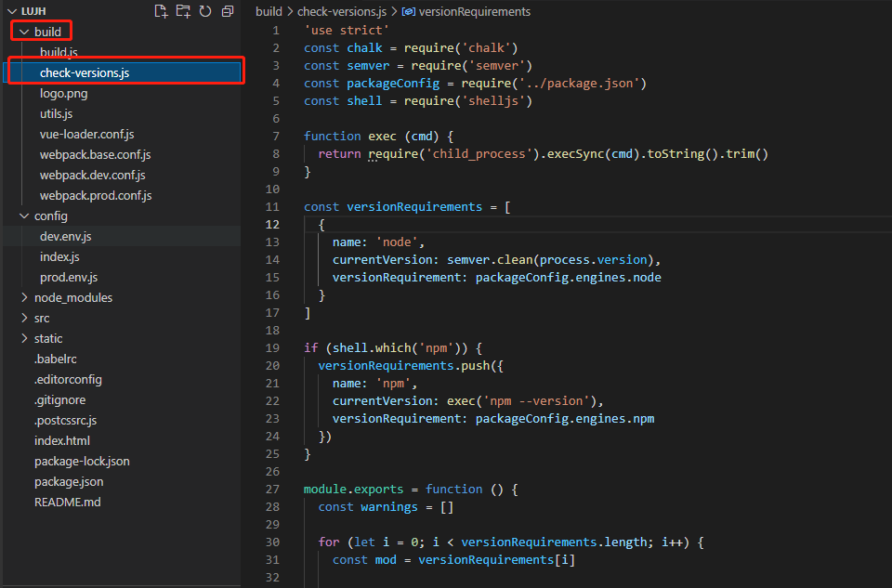Open index.html in the root
Image resolution: width=892 pixels, height=588 pixels.
[62, 441]
